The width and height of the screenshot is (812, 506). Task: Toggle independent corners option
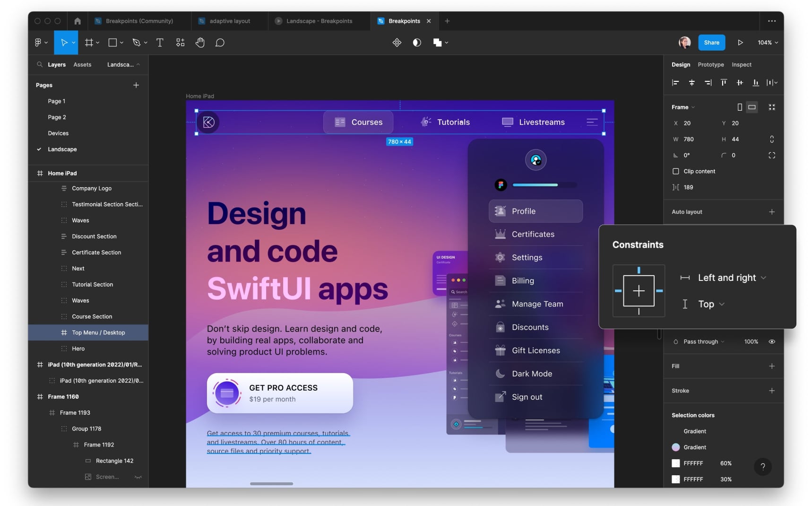[x=772, y=155]
